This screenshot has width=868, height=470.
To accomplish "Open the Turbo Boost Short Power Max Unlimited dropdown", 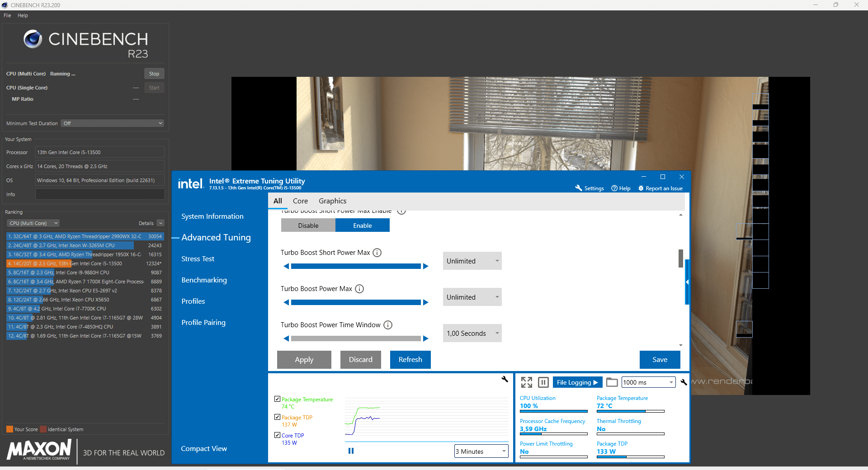I will (x=472, y=261).
